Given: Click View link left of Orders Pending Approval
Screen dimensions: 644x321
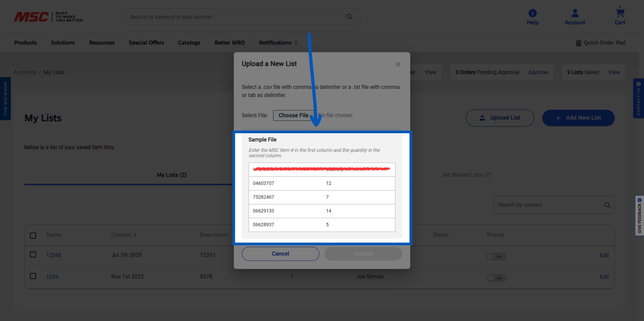Looking at the screenshot, I should (431, 72).
